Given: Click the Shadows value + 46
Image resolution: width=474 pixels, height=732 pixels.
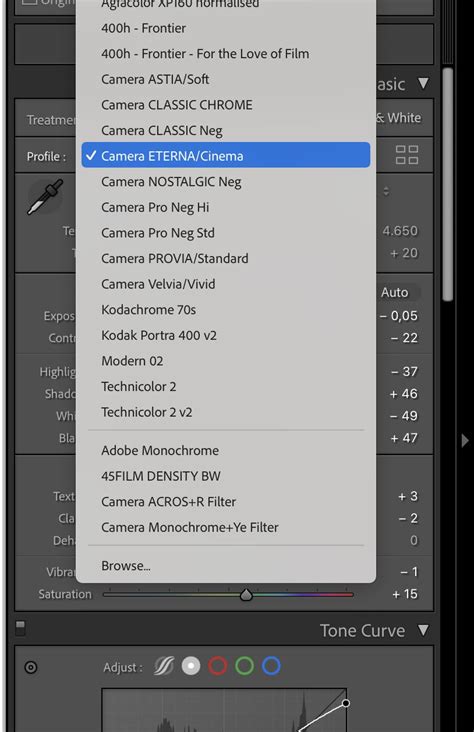Looking at the screenshot, I should tap(404, 394).
